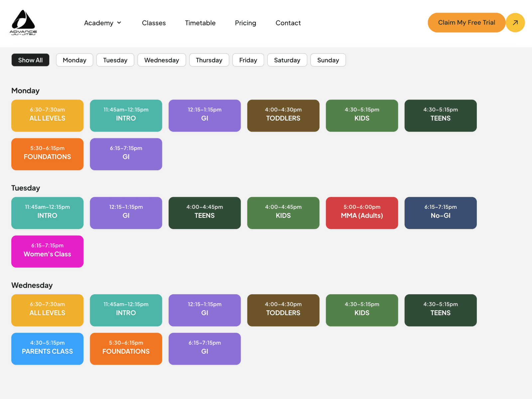
Task: Expand the Academy dropdown chevron
Action: point(119,23)
